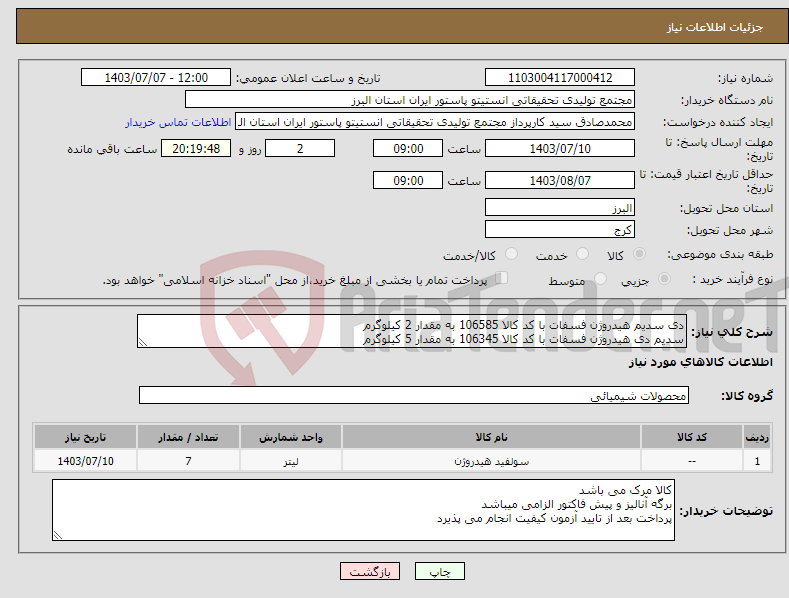Click the جزئیات اطلاعات نیاز page title
This screenshot has width=789, height=598.
[x=715, y=27]
